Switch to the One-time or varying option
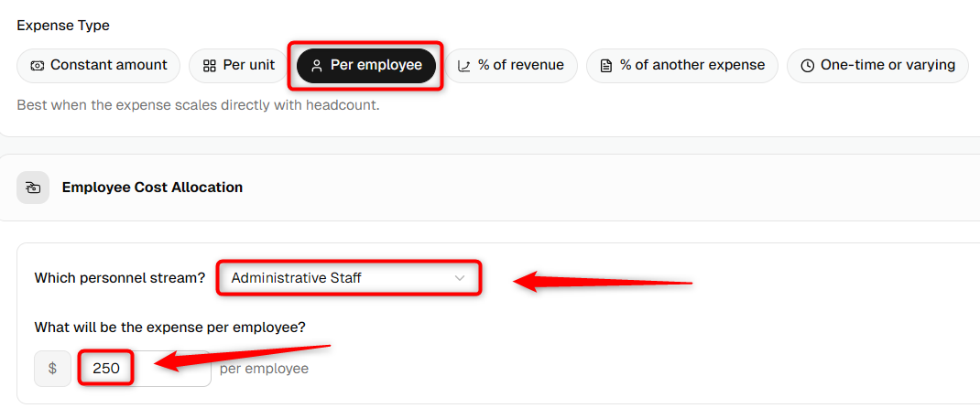The width and height of the screenshot is (980, 419). (877, 66)
